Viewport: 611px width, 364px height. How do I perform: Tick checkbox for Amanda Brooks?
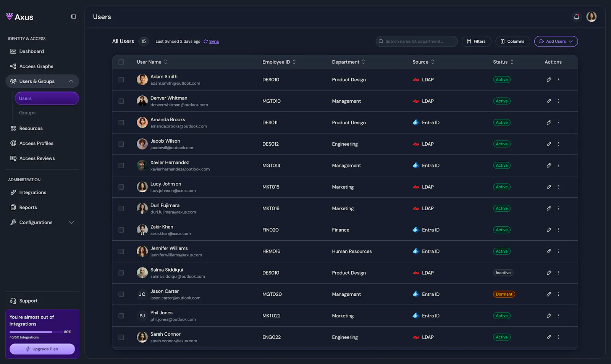121,122
